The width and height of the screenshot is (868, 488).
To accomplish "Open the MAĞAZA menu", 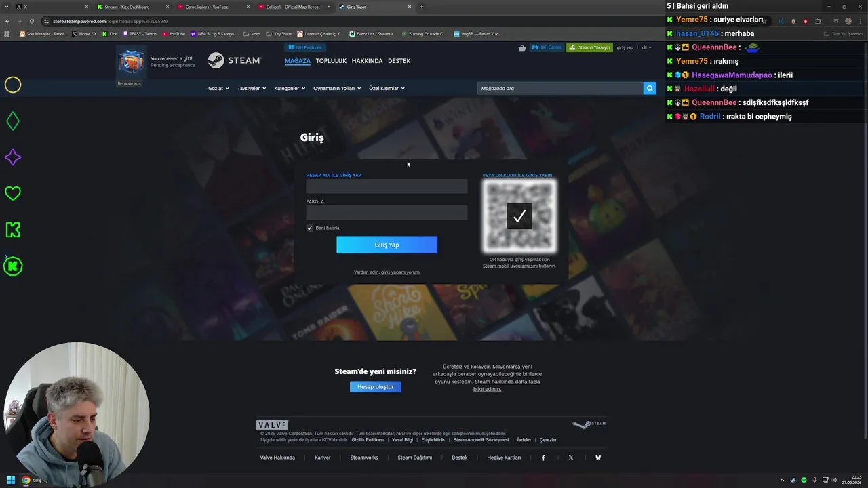I will tap(298, 61).
